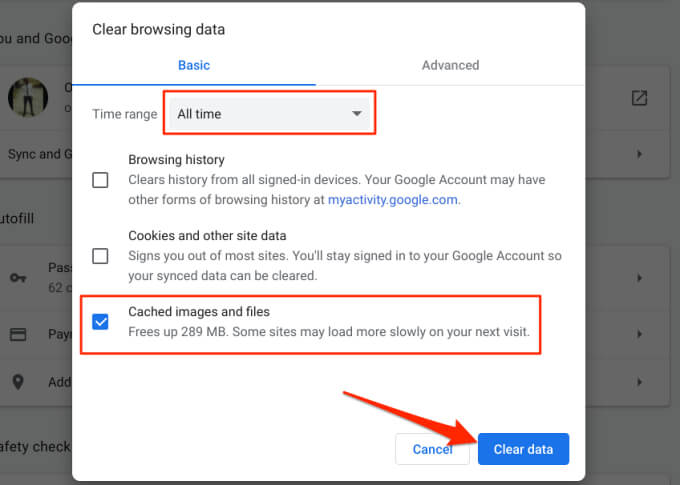Click the Addresses location pin icon
This screenshot has height=485, width=680.
pyautogui.click(x=17, y=383)
